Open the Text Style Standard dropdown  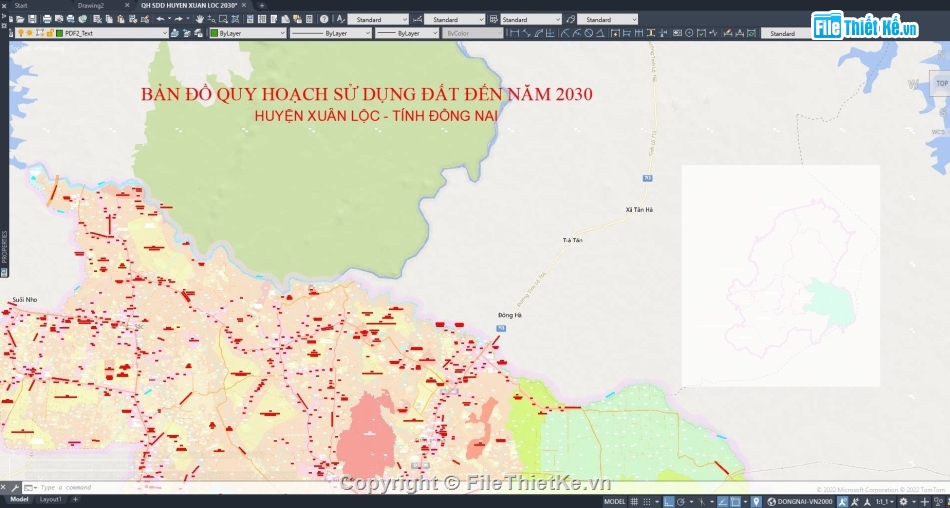coord(404,19)
